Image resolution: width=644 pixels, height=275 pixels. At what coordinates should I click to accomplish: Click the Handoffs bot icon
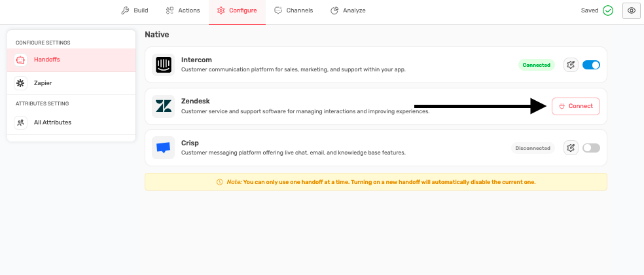[20, 60]
